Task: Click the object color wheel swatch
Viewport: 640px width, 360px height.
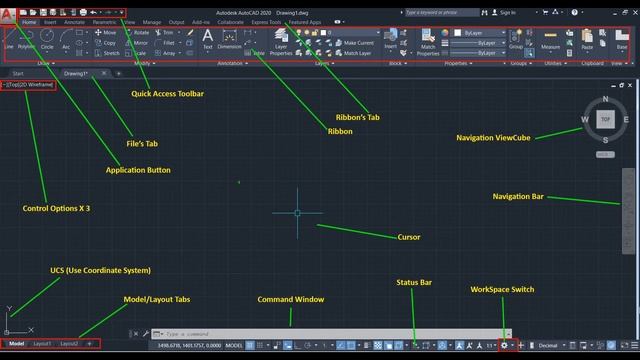Action: click(x=445, y=33)
